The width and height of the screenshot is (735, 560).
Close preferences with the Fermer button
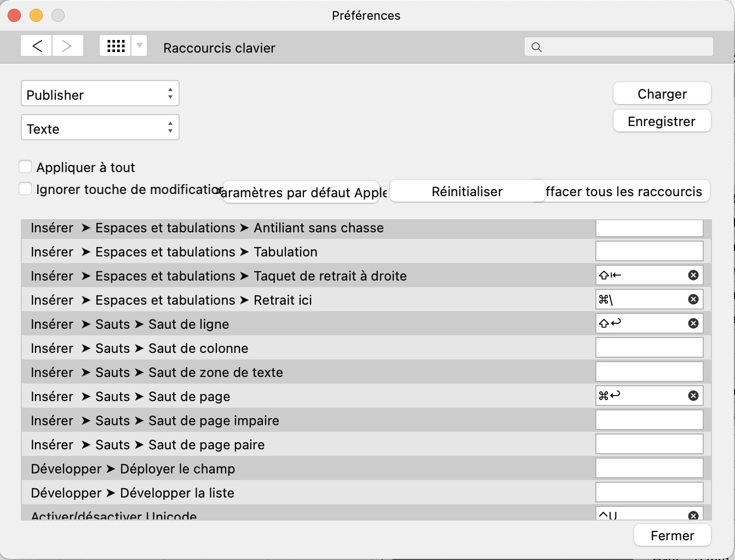tap(673, 535)
